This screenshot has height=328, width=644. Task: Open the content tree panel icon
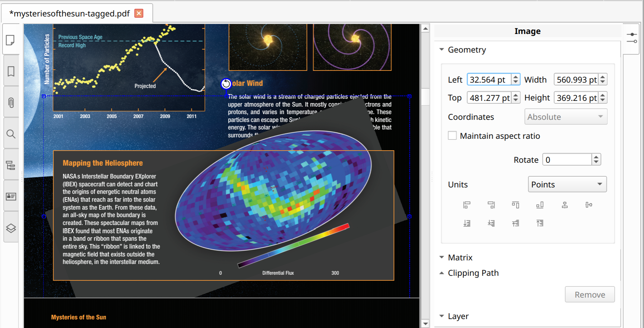pyautogui.click(x=11, y=165)
